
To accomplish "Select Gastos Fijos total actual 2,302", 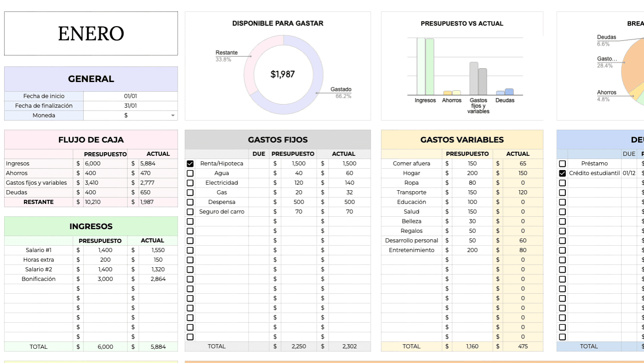I will (x=349, y=346).
